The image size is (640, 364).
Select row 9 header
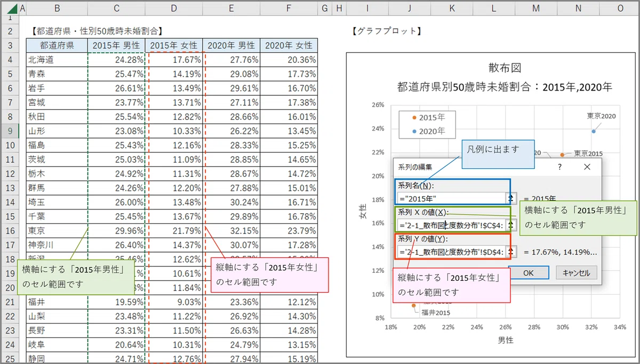pyautogui.click(x=9, y=130)
